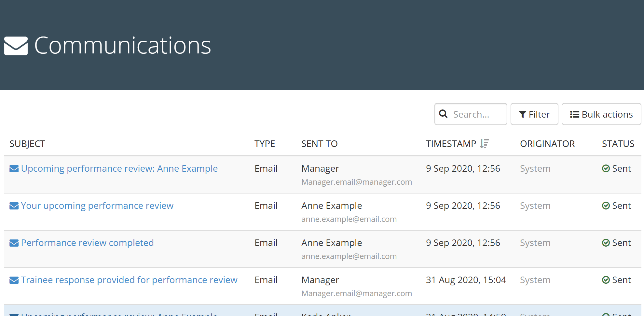Sort by the Status column header
The image size is (644, 316).
(x=618, y=144)
